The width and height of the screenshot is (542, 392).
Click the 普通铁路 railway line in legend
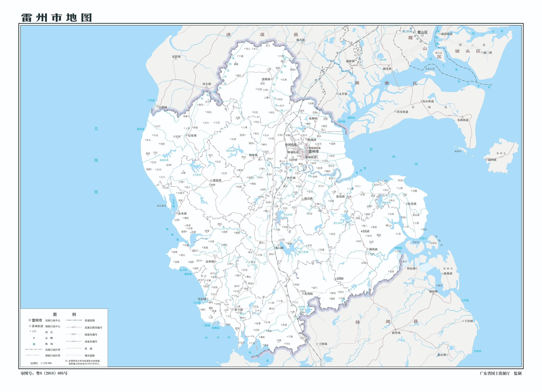tap(74, 320)
